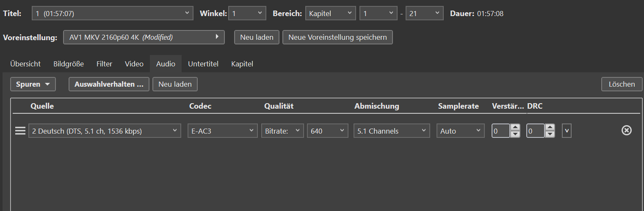
Task: Open the audio Codec dropdown showing E-AC3
Action: coord(222,131)
